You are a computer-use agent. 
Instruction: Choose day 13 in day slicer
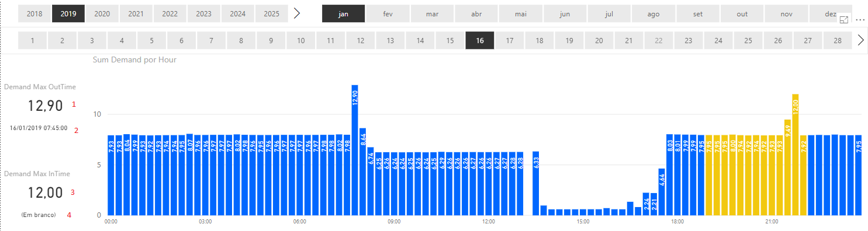[x=390, y=40]
